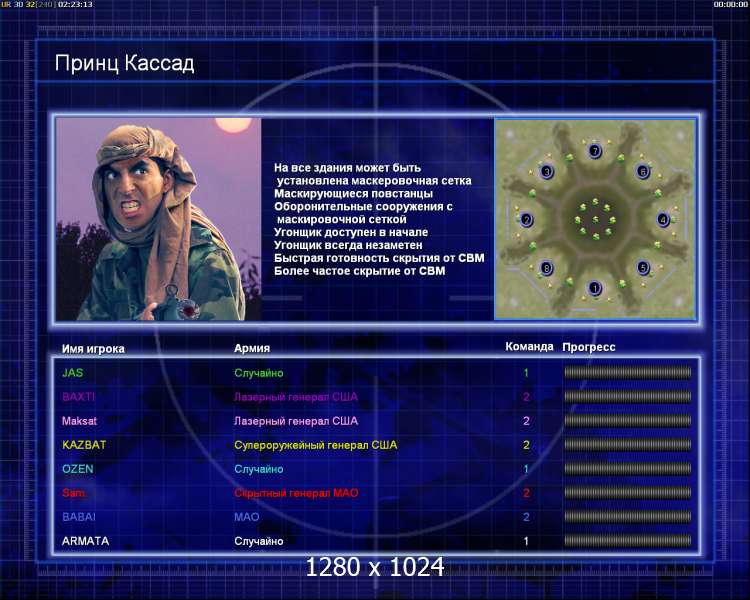Viewport: 750px width, 600px height.
Task: Select start position 3 on the minimap
Action: 547,171
